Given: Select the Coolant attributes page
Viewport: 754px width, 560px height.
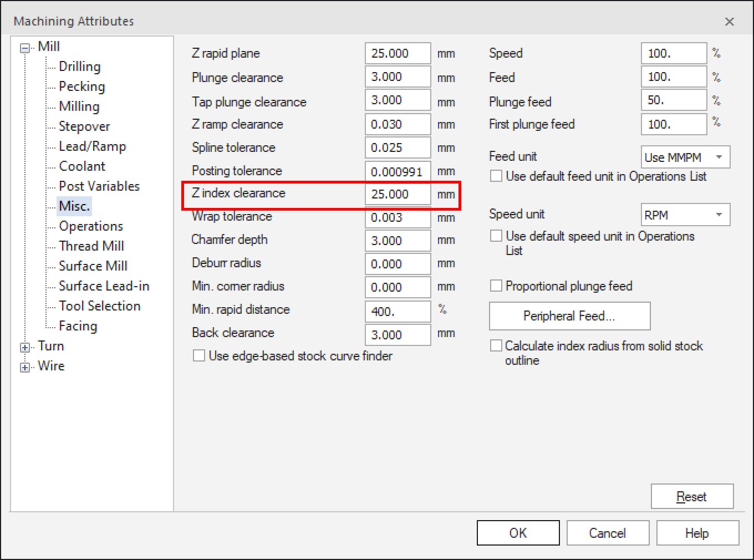Looking at the screenshot, I should coord(81,166).
